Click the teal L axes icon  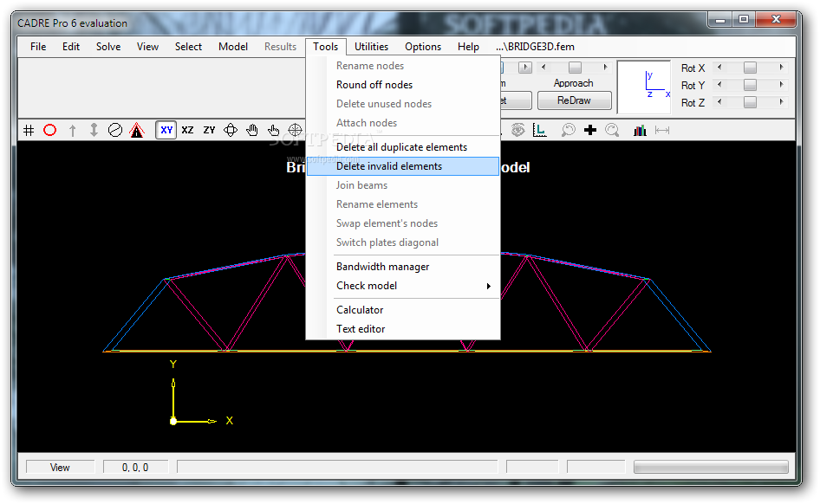click(540, 130)
